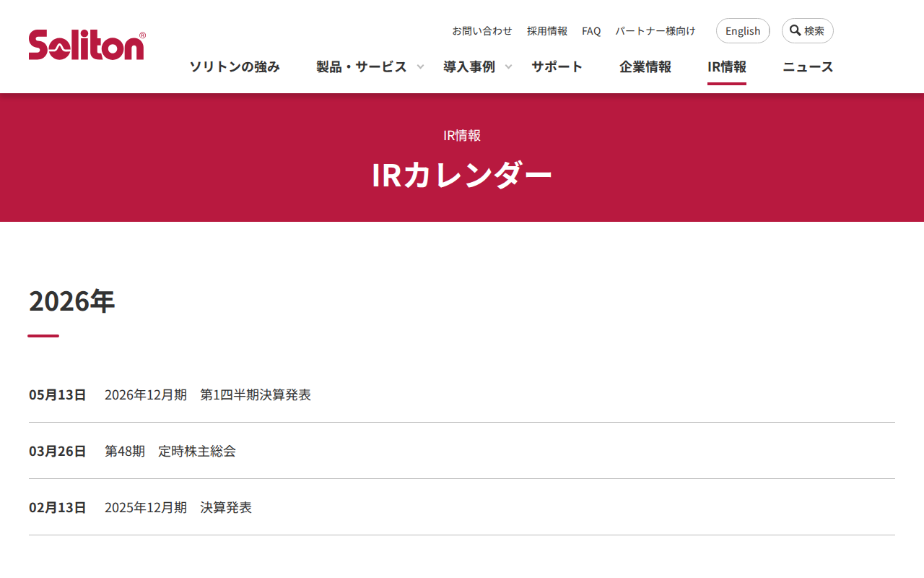Click the パートナー様向け link
Image resolution: width=924 pixels, height=578 pixels.
point(655,30)
